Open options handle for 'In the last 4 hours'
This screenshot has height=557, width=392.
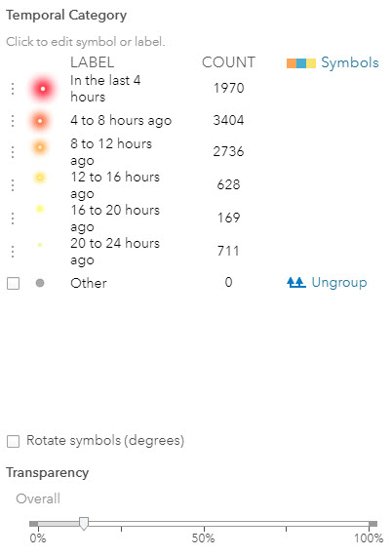pyautogui.click(x=13, y=89)
